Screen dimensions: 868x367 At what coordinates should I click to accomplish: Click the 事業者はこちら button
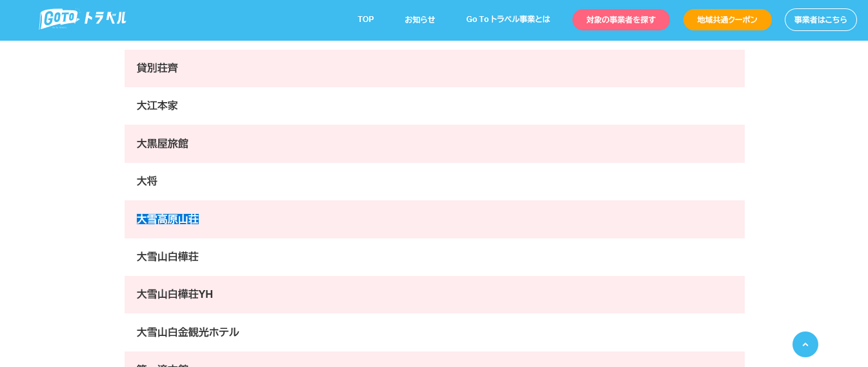tap(820, 19)
